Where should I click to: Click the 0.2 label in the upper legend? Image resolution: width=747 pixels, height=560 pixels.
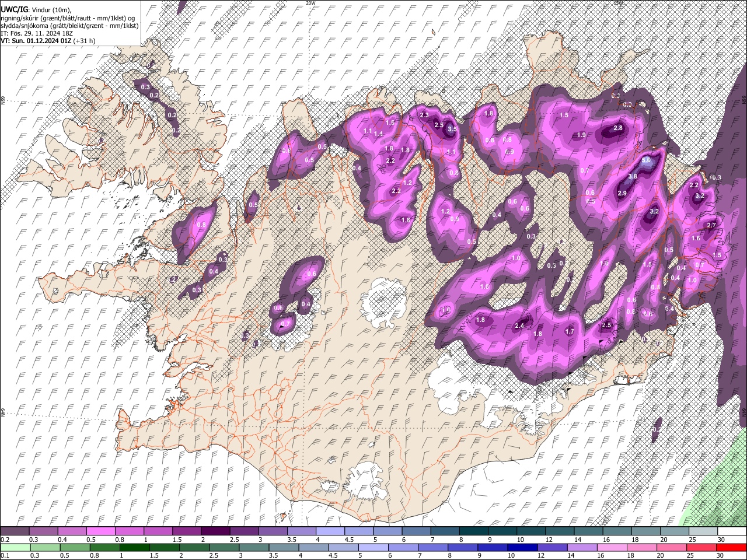5,540
